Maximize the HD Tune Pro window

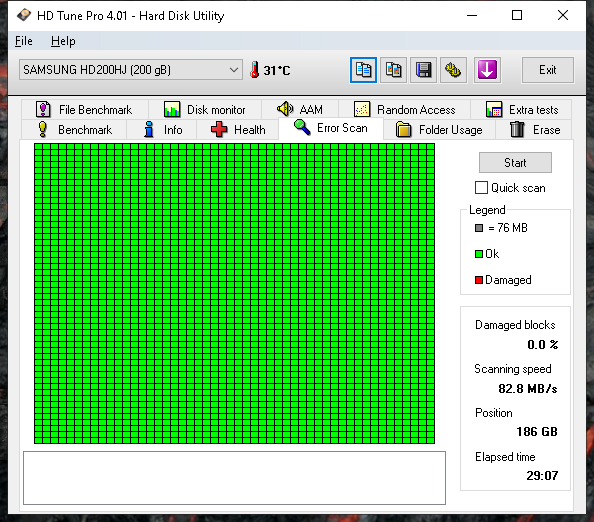click(517, 16)
